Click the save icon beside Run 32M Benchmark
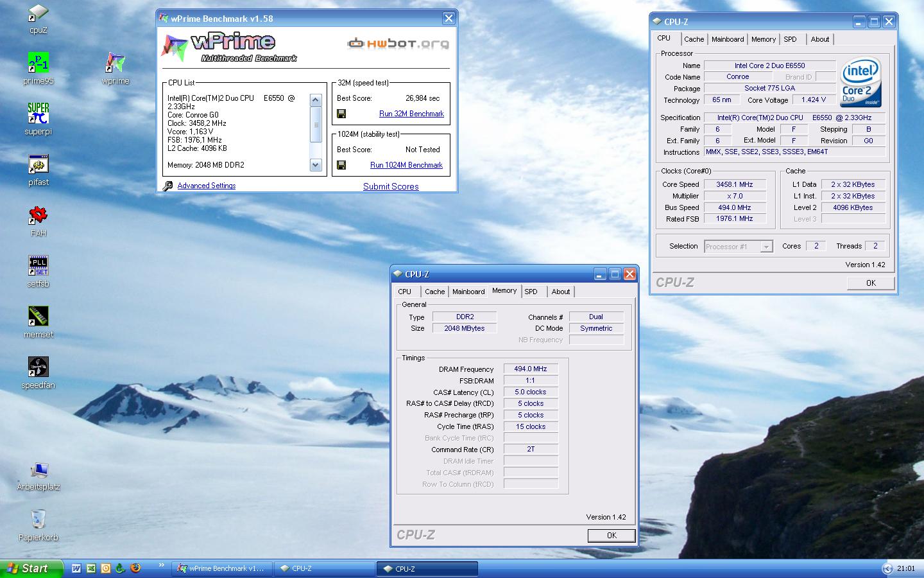This screenshot has height=578, width=924. [x=341, y=114]
